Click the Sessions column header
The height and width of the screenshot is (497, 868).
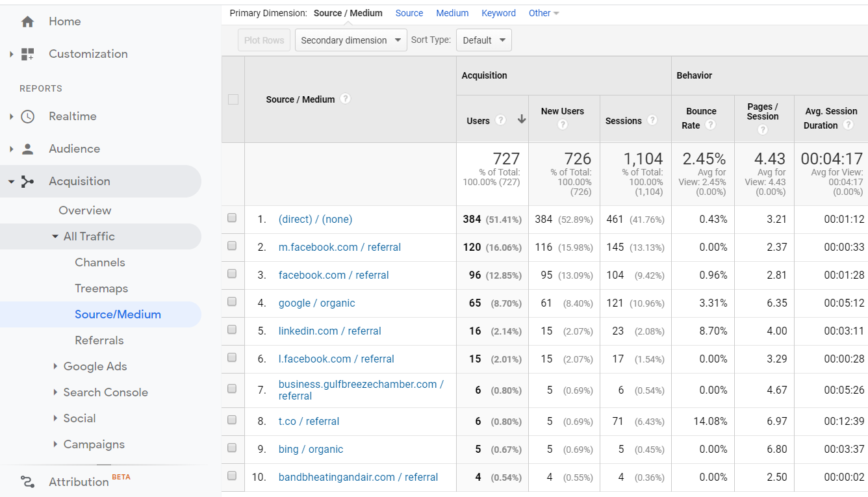623,121
